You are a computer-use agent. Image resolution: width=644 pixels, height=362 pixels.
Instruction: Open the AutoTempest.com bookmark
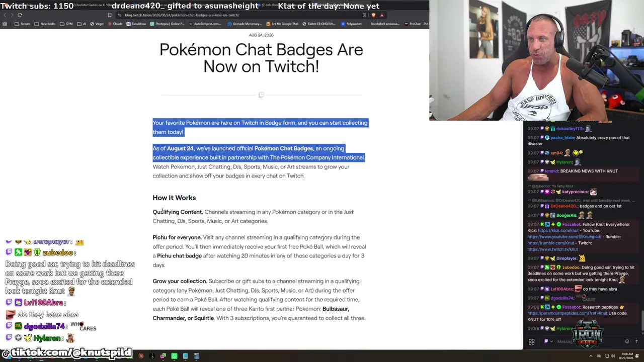[x=205, y=24]
